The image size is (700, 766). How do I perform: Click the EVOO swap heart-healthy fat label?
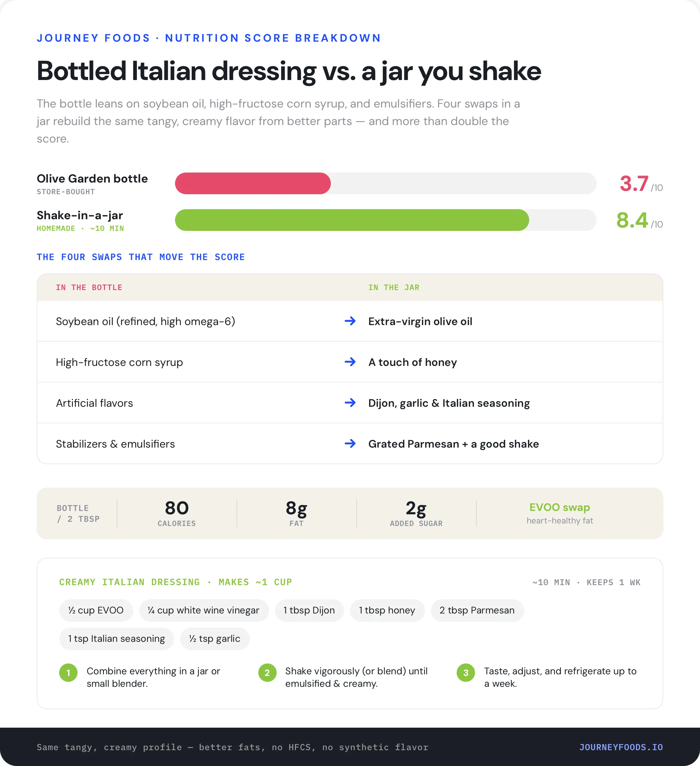coord(559,513)
